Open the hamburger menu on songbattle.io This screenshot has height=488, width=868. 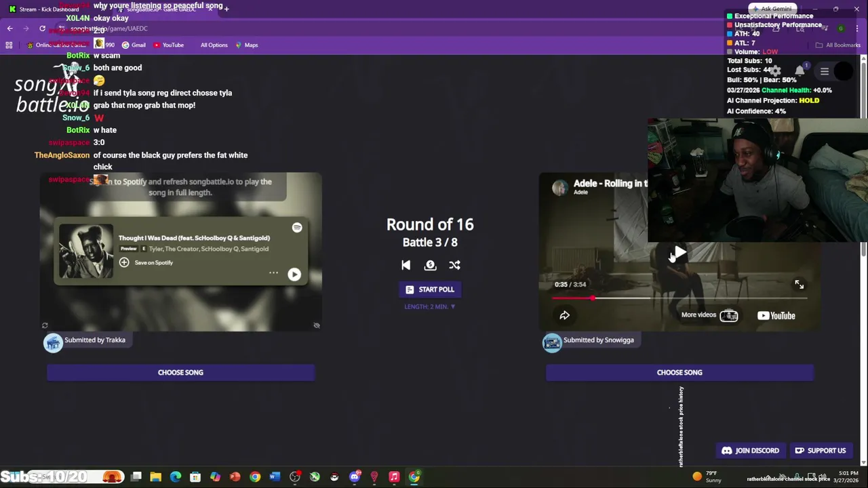[x=825, y=71]
